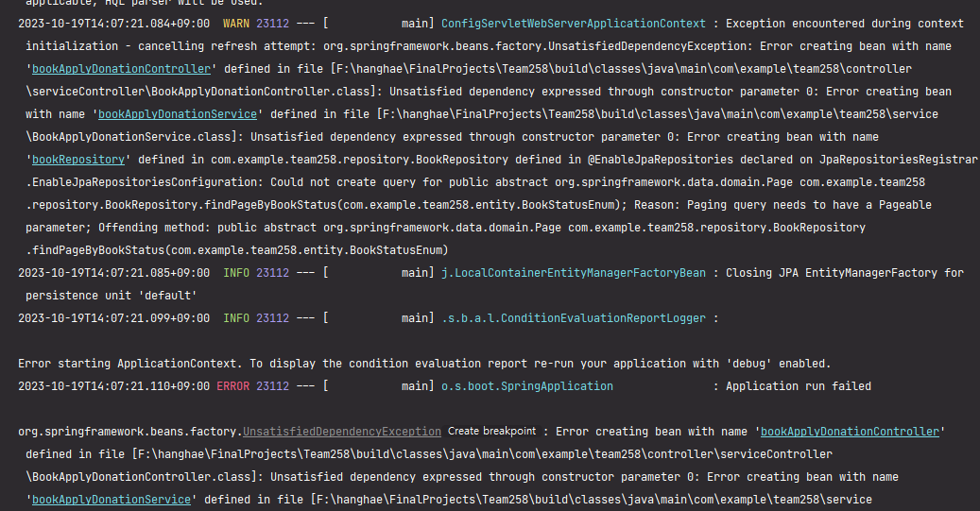Click timestamp 2023-10-19T14:07:21.084+09:00

tap(113, 24)
